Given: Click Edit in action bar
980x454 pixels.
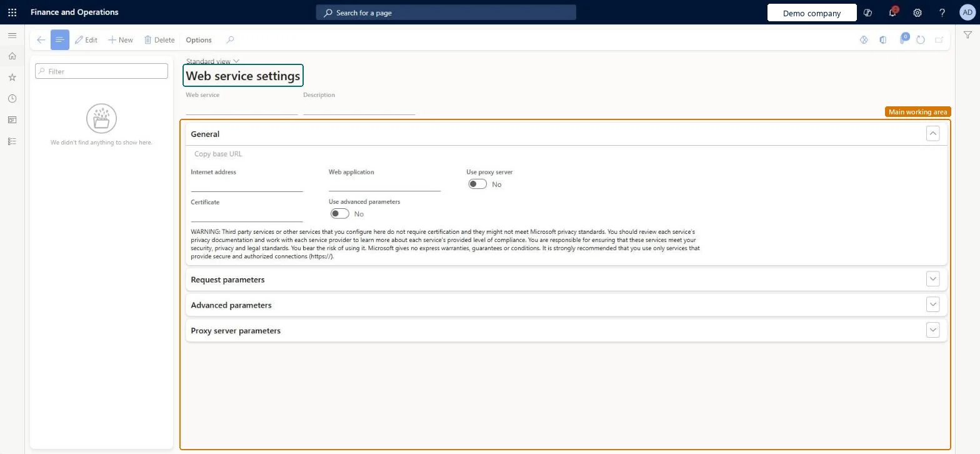Looking at the screenshot, I should [x=86, y=40].
